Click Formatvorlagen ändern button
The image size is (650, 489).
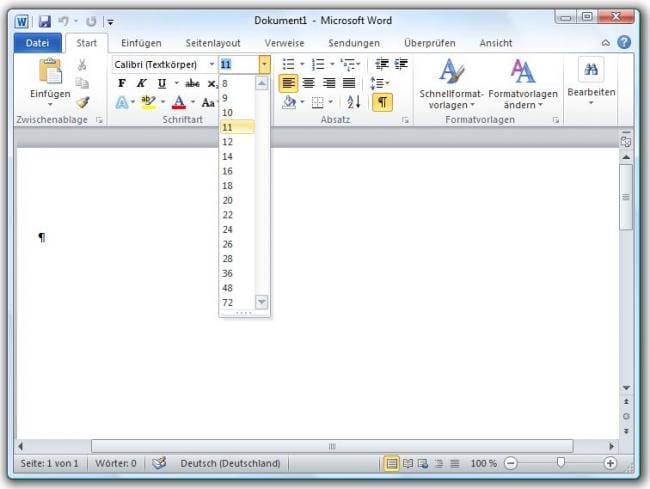pyautogui.click(x=523, y=84)
